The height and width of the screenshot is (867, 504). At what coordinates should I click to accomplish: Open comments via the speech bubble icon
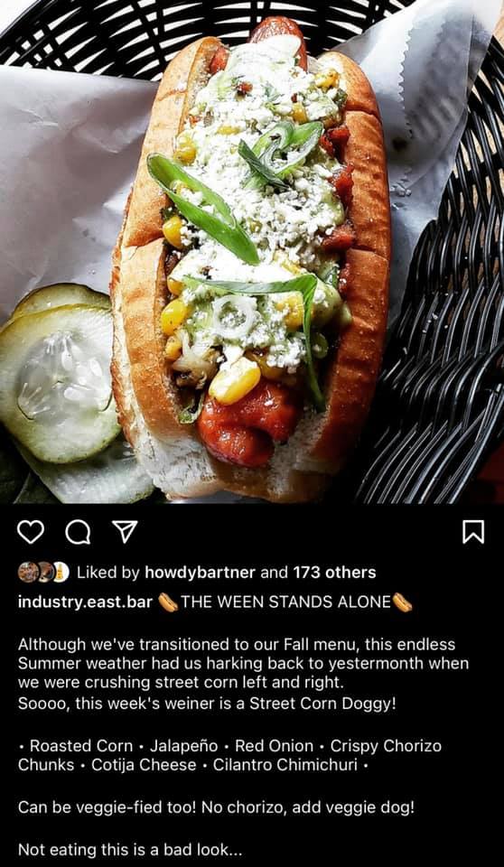click(78, 533)
